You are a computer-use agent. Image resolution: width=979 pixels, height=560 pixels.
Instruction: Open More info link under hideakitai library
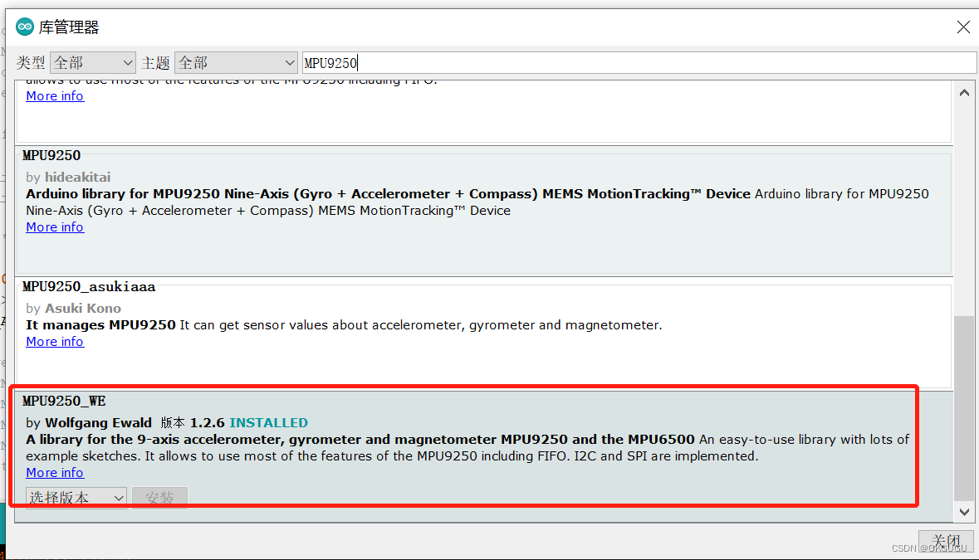55,227
